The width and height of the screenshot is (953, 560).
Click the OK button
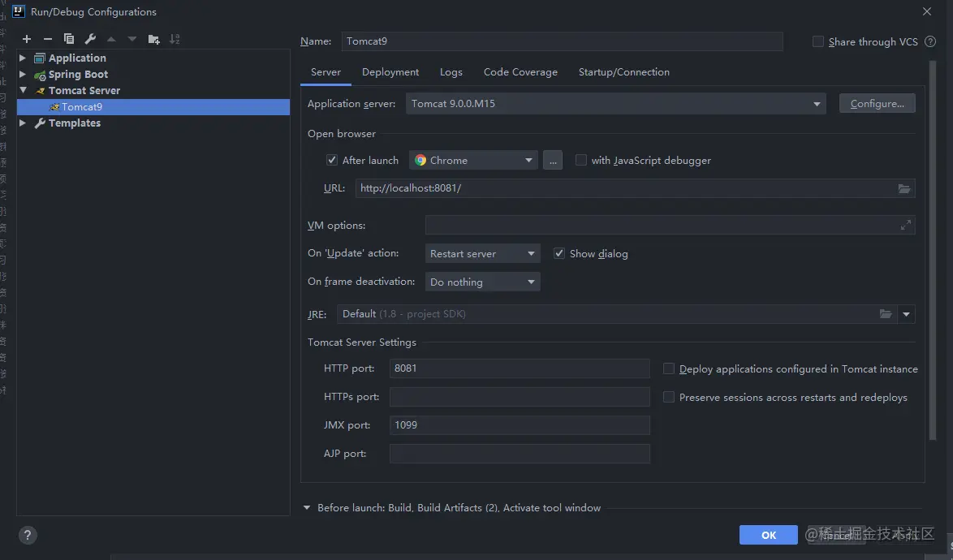click(x=768, y=535)
